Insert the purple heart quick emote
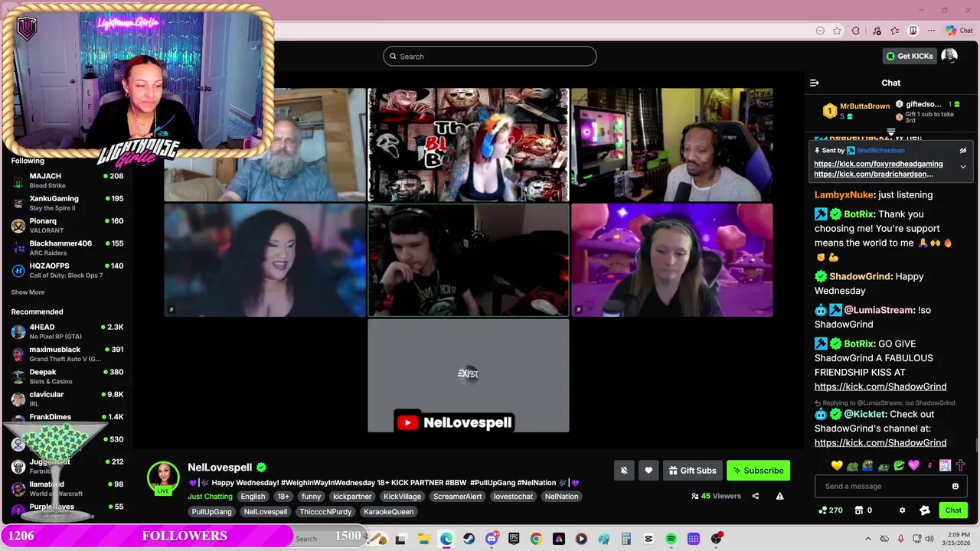Viewport: 980px width, 551px height. (913, 465)
